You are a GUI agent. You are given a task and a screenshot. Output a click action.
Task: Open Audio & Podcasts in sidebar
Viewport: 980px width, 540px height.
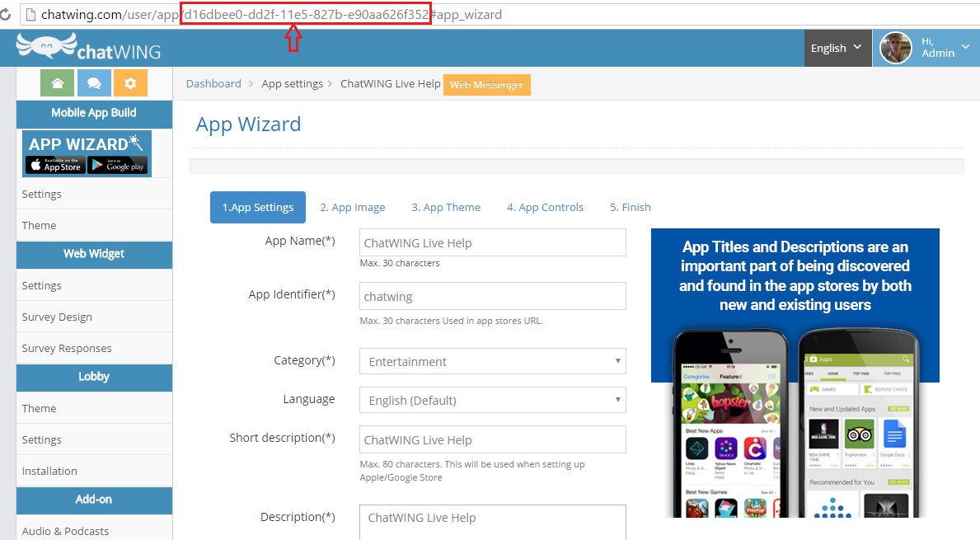[x=94, y=531]
